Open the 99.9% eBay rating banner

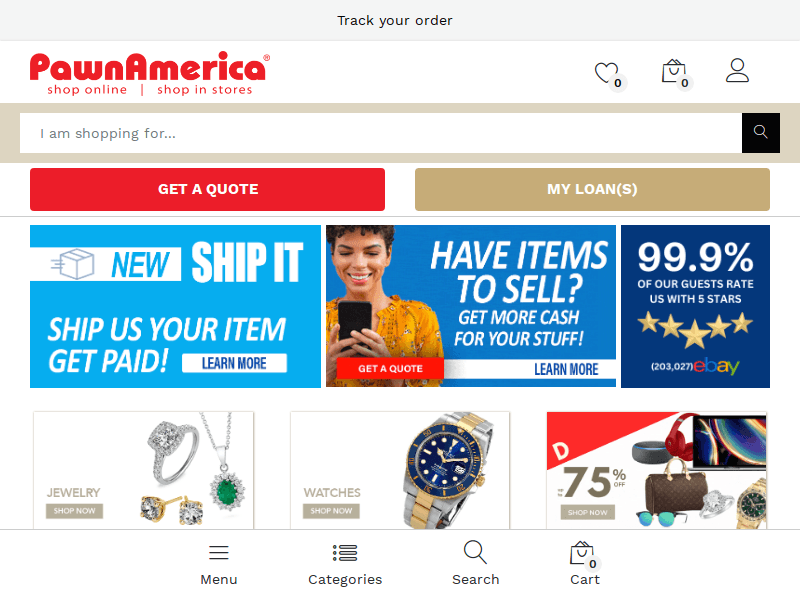pos(695,306)
